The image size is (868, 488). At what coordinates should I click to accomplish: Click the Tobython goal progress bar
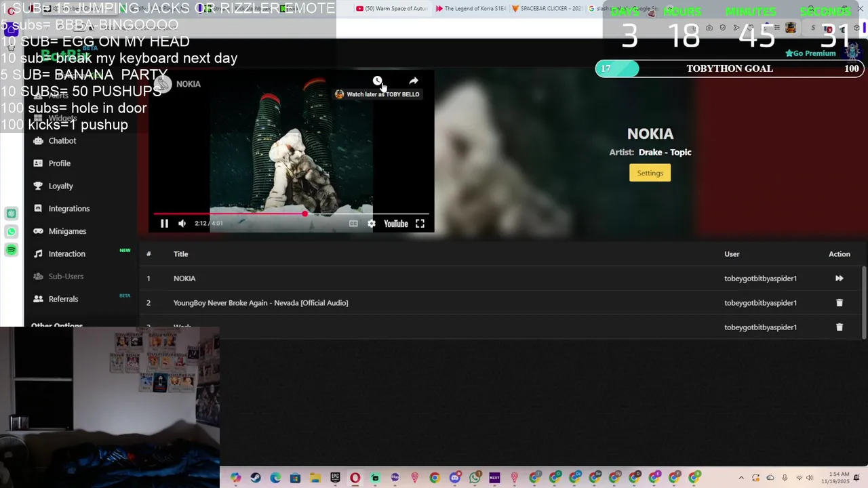730,68
